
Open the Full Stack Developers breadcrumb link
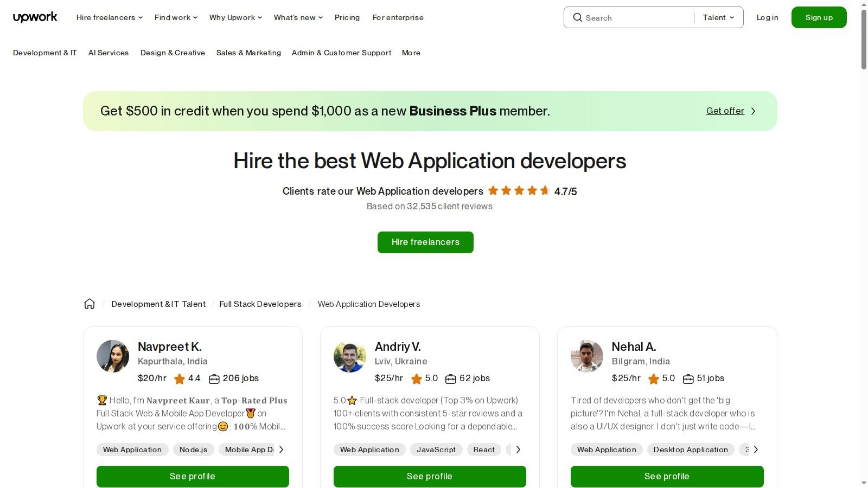point(260,304)
